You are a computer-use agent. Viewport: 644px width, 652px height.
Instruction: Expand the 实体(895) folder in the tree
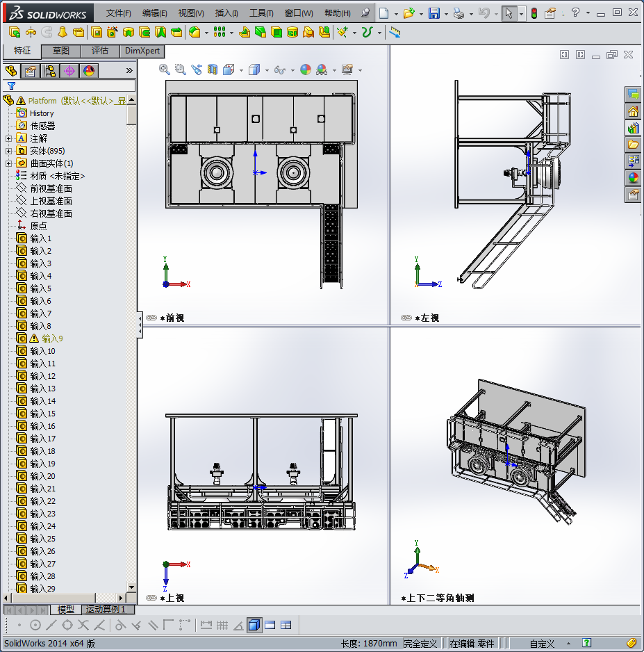click(x=8, y=151)
